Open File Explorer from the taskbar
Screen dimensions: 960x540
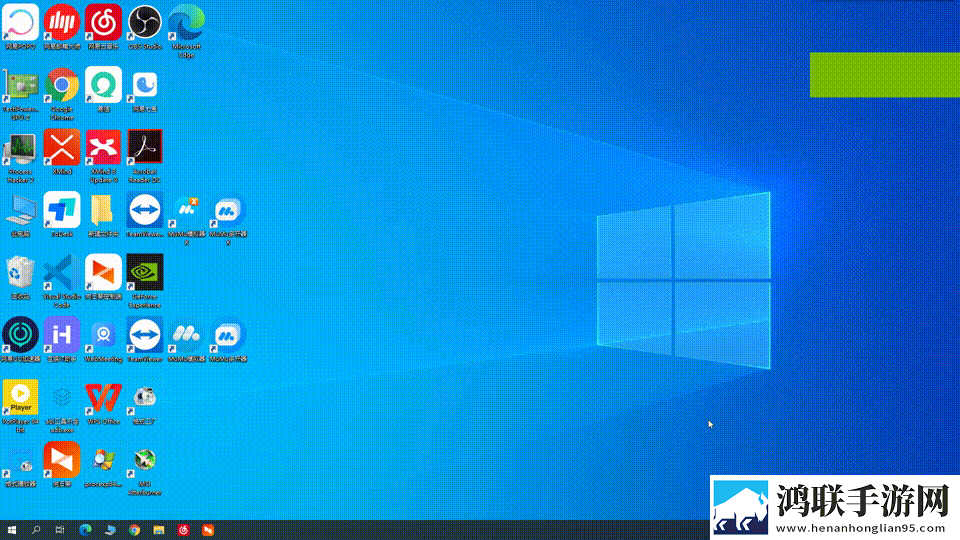pyautogui.click(x=159, y=530)
